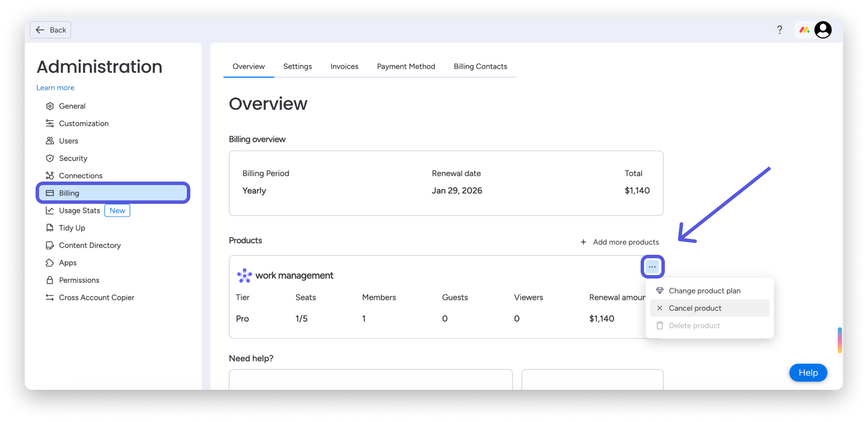Click the blue Help button
This screenshot has width=868, height=422.
coord(808,373)
